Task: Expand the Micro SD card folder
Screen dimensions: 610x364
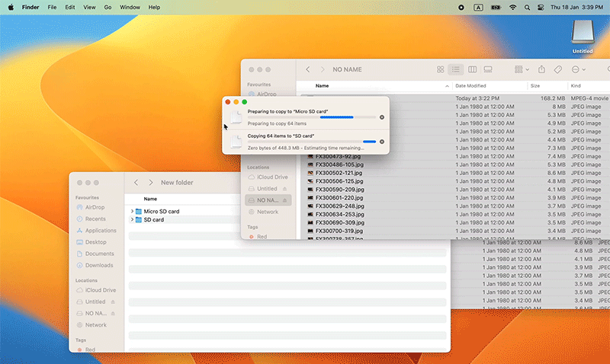Action: point(133,211)
